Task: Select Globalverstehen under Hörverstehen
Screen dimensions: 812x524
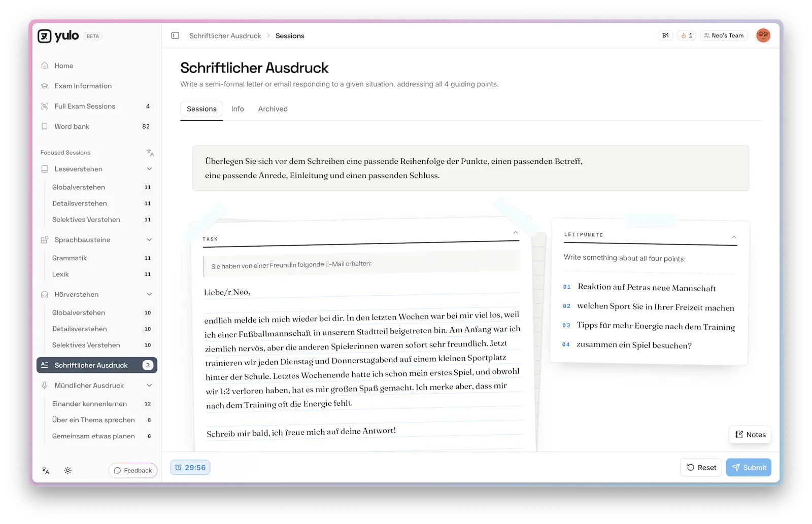Action: [101, 313]
